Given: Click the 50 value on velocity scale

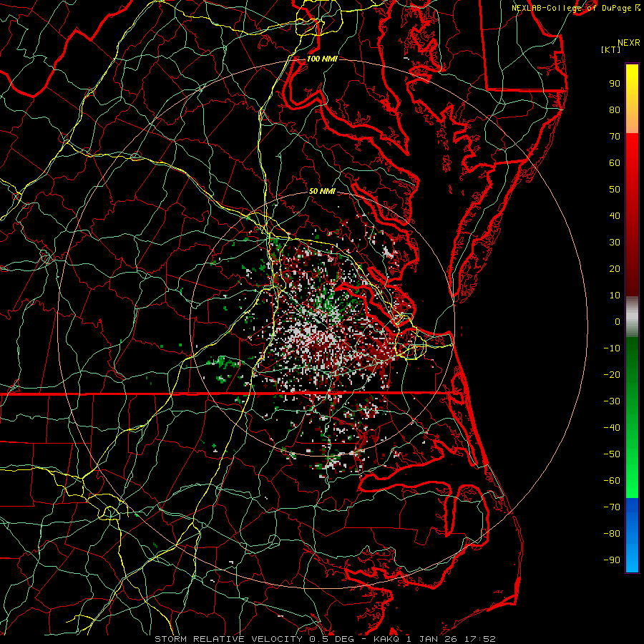Looking at the screenshot, I should click(615, 190).
